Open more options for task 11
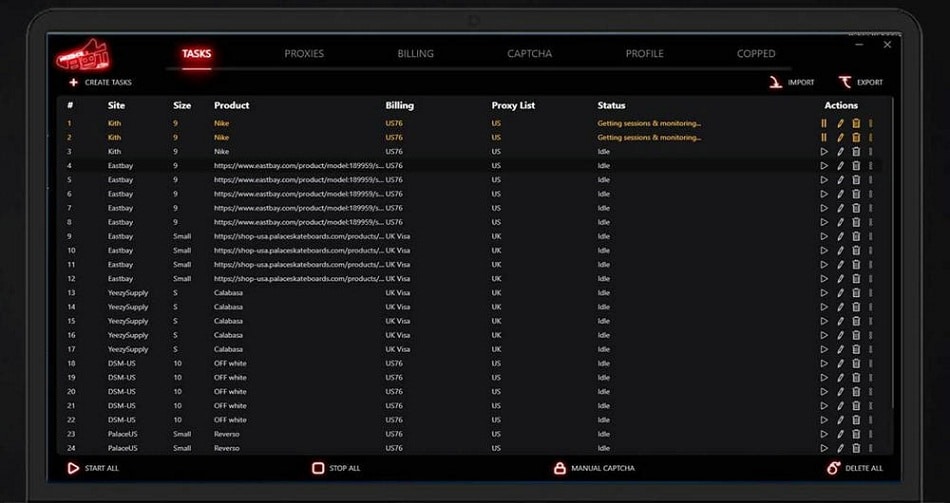 pyautogui.click(x=871, y=265)
